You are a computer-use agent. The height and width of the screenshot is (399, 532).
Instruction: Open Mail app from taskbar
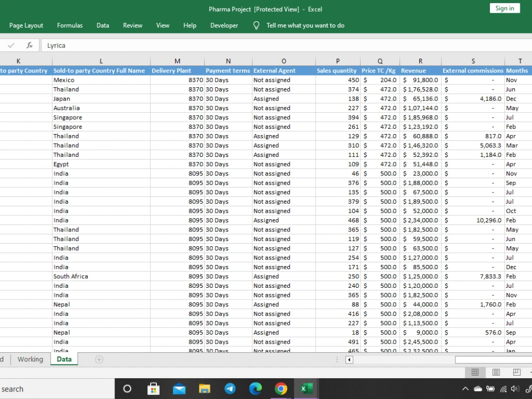pyautogui.click(x=179, y=389)
